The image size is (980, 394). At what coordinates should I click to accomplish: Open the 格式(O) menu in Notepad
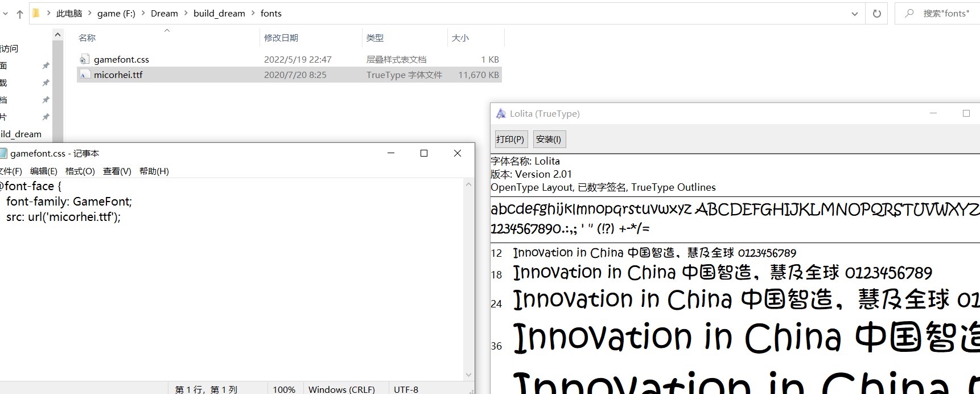click(x=80, y=171)
